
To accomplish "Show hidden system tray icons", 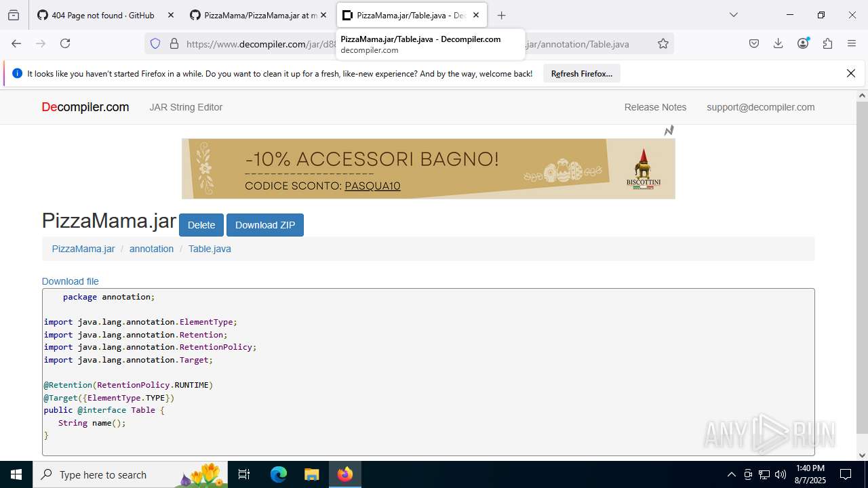I will [731, 474].
